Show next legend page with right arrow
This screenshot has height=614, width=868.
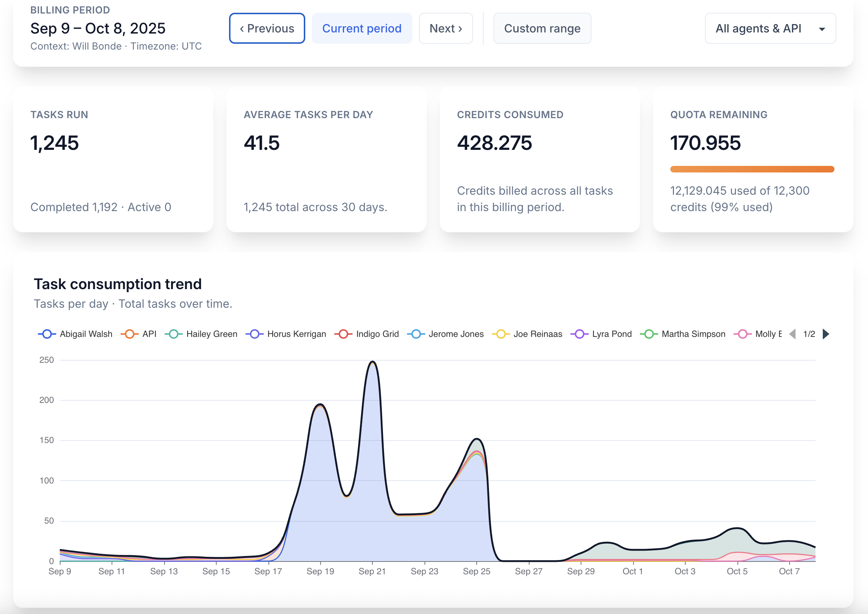[x=826, y=334]
